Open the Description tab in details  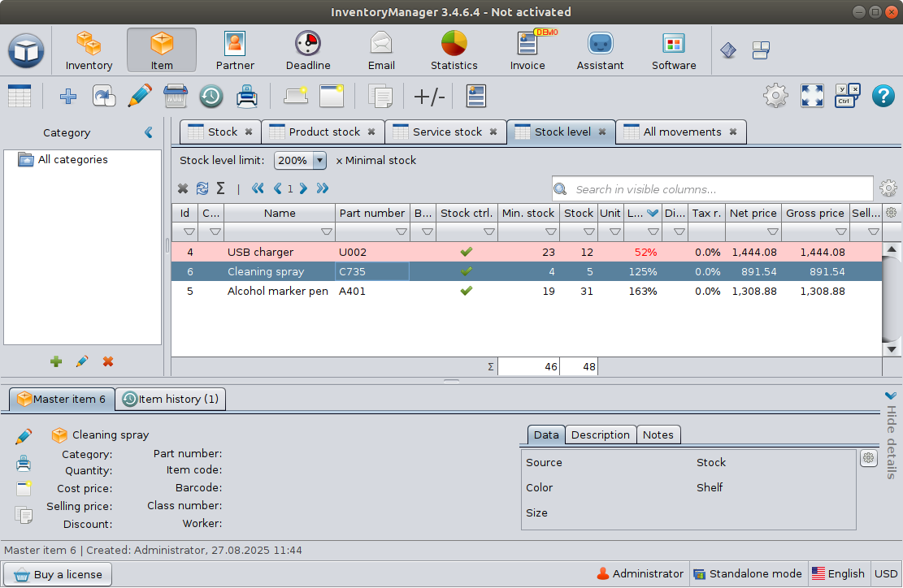click(601, 435)
